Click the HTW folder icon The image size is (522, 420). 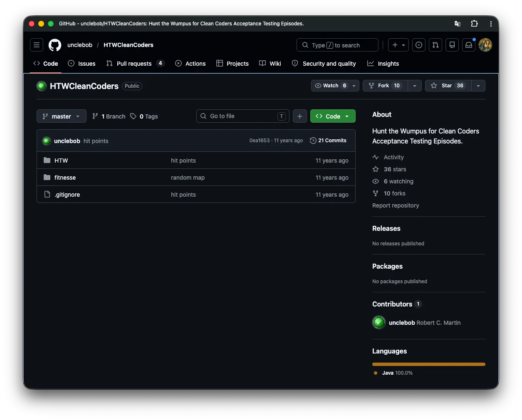[47, 161]
